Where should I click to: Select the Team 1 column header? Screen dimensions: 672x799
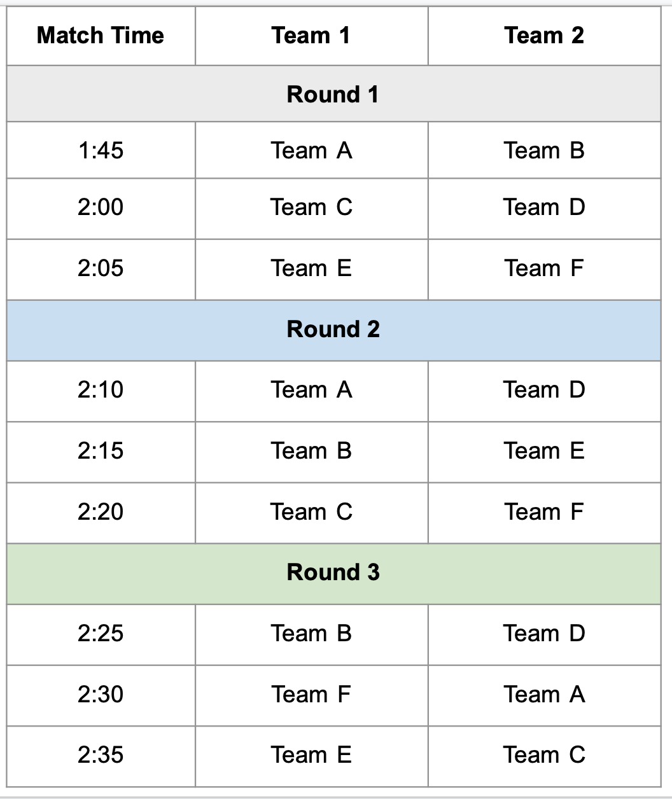click(311, 36)
